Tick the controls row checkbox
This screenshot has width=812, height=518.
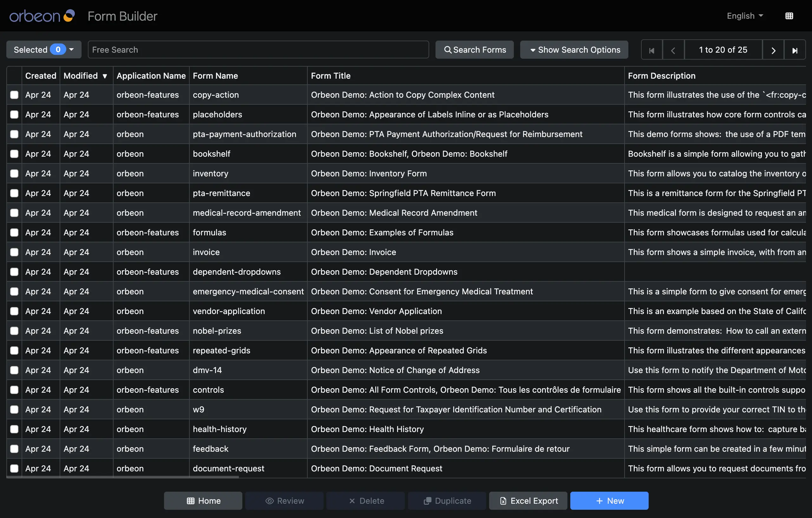click(x=14, y=390)
